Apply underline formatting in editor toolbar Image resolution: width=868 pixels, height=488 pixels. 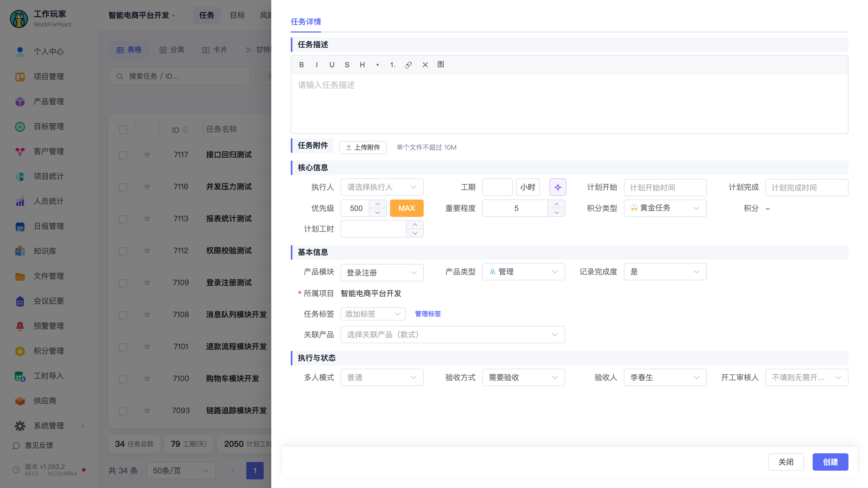tap(332, 65)
